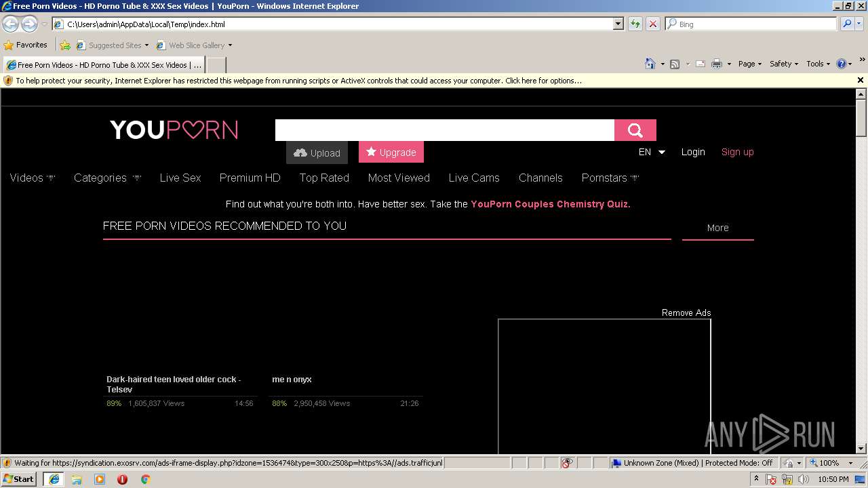Refresh the page with the Refresh icon
Screen dimensions: 868x488
[x=635, y=24]
